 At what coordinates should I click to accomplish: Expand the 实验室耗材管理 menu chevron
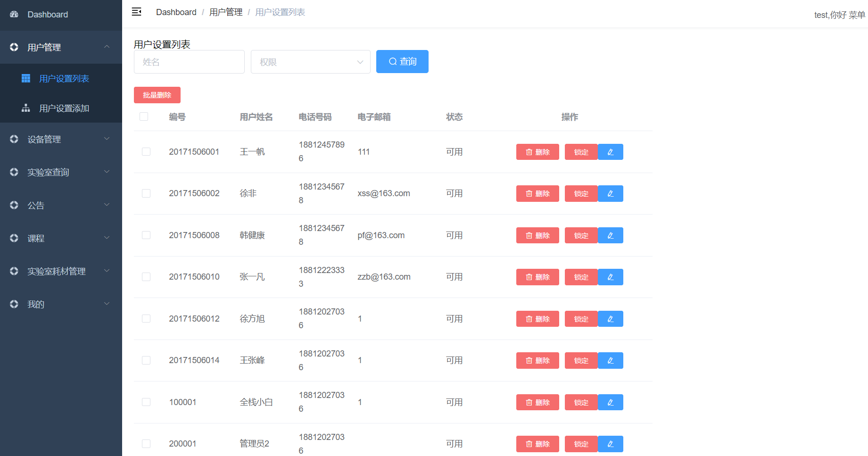(107, 271)
